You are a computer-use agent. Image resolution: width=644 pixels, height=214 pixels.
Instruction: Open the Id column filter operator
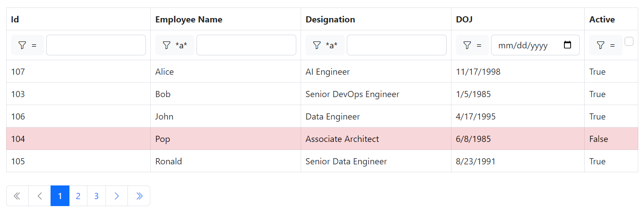tap(27, 45)
